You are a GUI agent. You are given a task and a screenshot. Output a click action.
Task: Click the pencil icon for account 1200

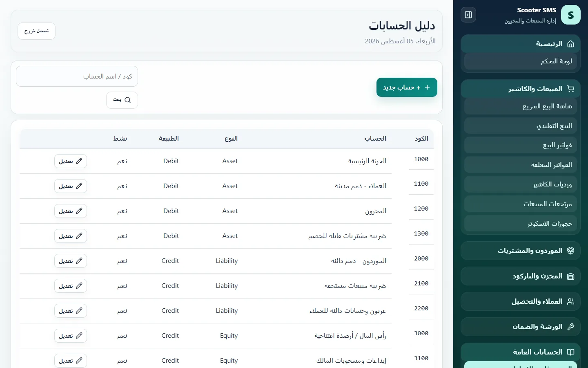[79, 211]
